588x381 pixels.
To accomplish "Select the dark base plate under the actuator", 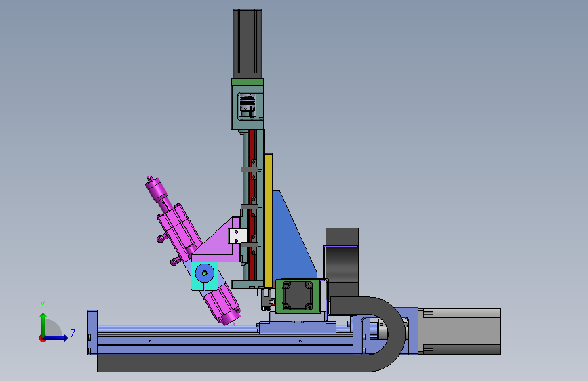I will click(233, 363).
